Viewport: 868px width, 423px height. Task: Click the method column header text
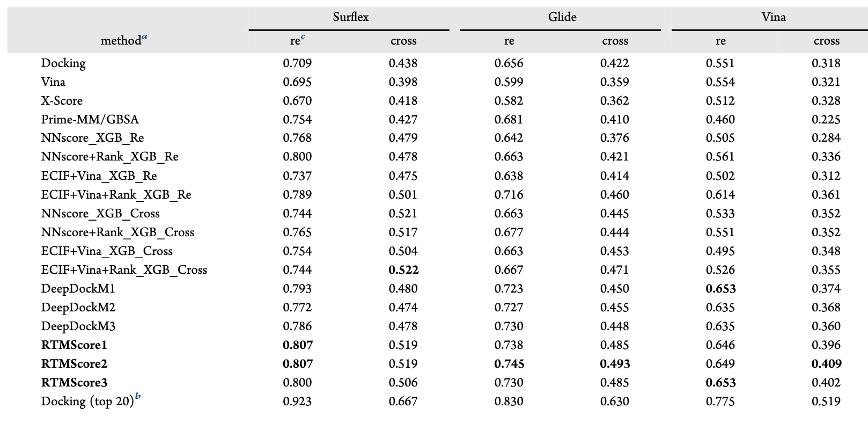coord(121,41)
